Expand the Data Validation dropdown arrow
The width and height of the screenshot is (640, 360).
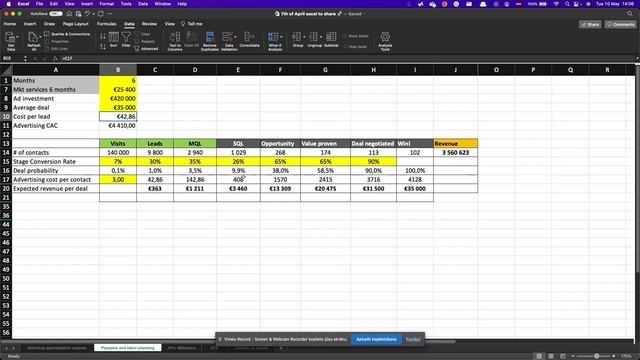tap(235, 37)
